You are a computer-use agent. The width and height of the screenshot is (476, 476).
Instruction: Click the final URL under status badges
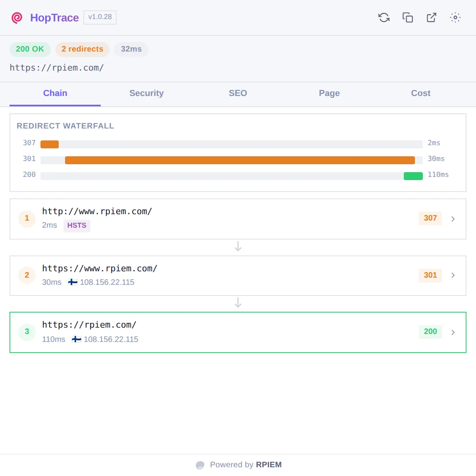click(57, 68)
